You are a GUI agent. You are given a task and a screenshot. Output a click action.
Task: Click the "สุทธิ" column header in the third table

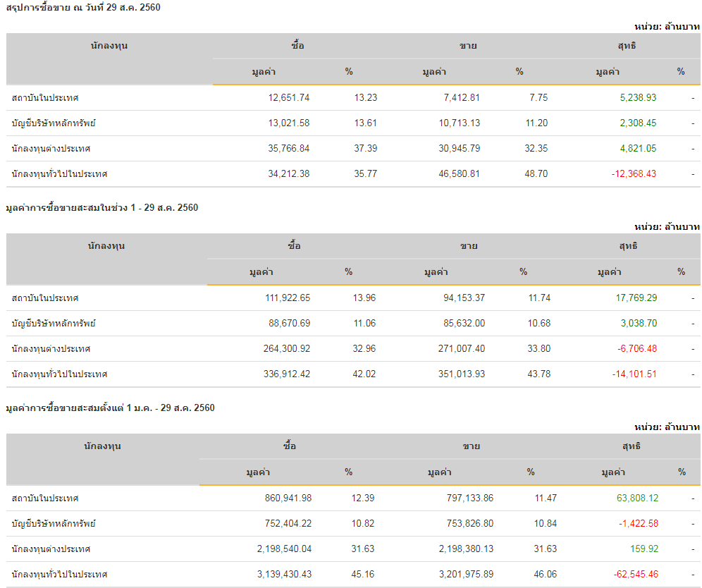630,446
